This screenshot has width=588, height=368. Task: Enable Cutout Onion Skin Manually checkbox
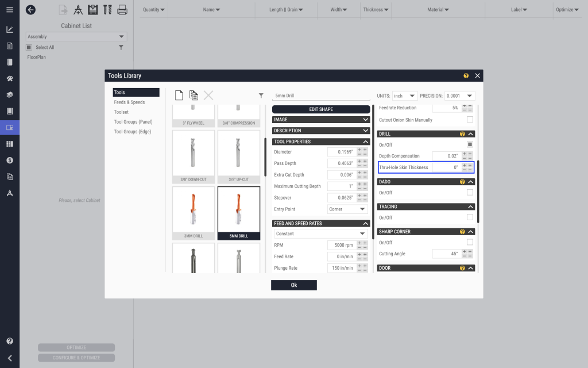coord(470,120)
